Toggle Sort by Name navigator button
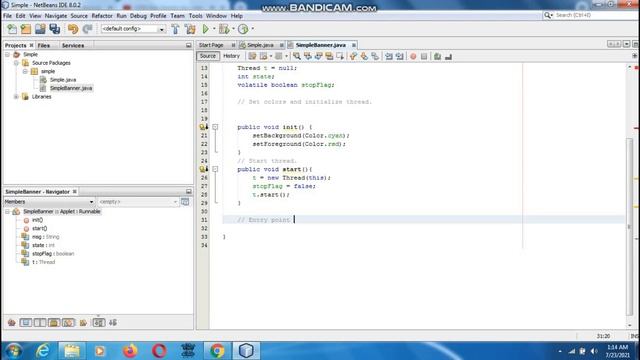The width and height of the screenshot is (640, 360). pyautogui.click(x=98, y=322)
